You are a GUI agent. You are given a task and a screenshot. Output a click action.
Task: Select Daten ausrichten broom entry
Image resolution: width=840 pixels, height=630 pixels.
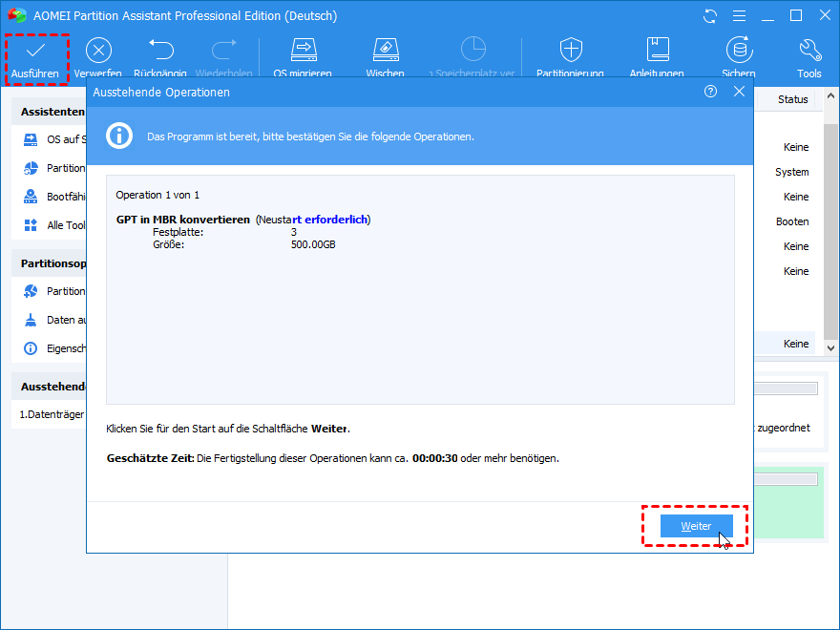54,320
